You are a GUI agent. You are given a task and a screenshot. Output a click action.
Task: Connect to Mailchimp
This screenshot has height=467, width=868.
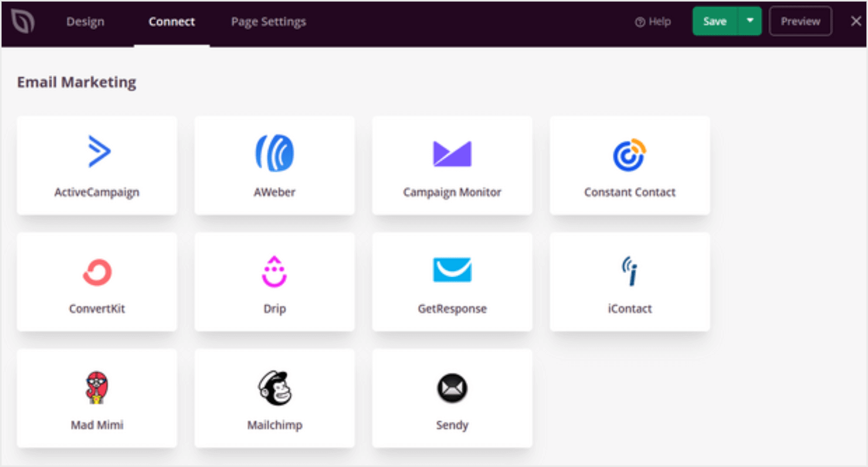(274, 398)
